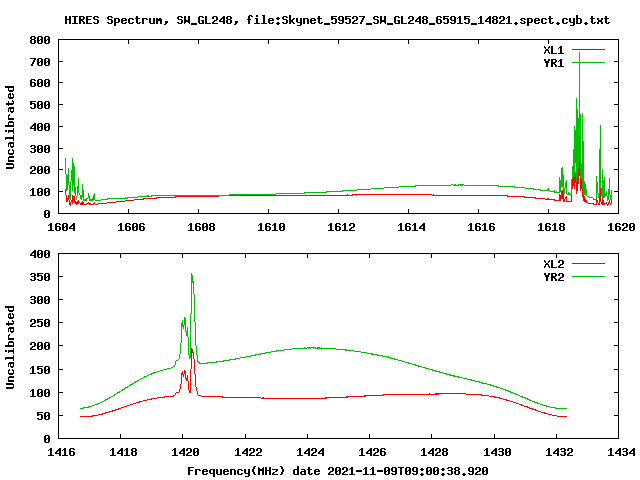
Task: Click the green line sample beside YR1
Action: tap(588, 63)
